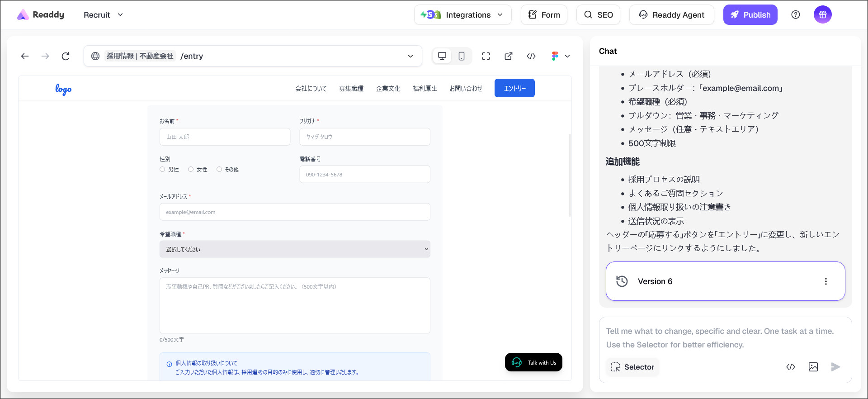The width and height of the screenshot is (868, 399).
Task: Open the 福利厚生 nav item
Action: 425,89
